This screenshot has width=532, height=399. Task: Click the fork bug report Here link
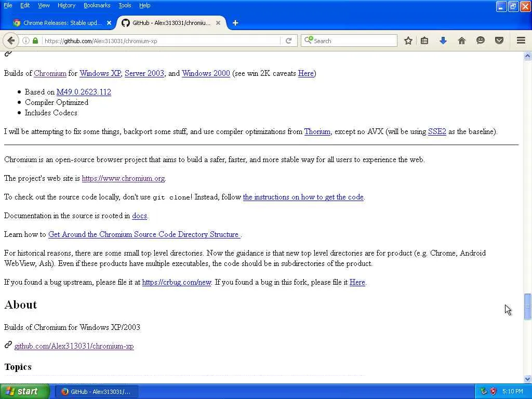click(x=357, y=282)
